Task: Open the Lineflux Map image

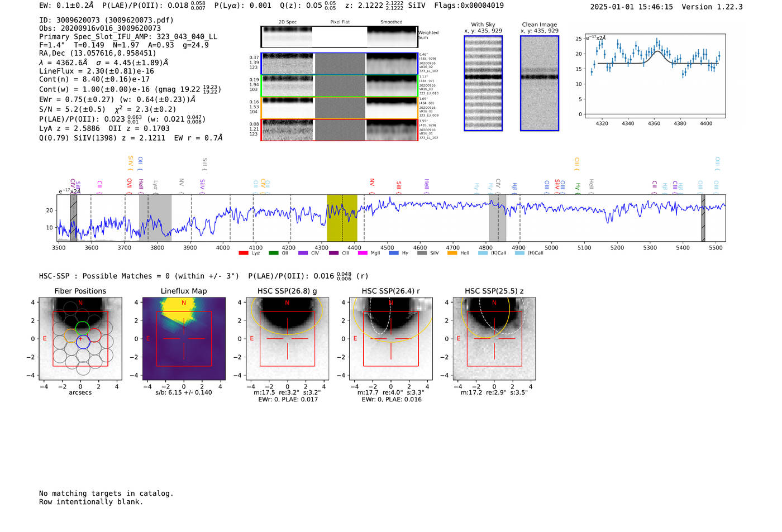Action: [x=184, y=339]
